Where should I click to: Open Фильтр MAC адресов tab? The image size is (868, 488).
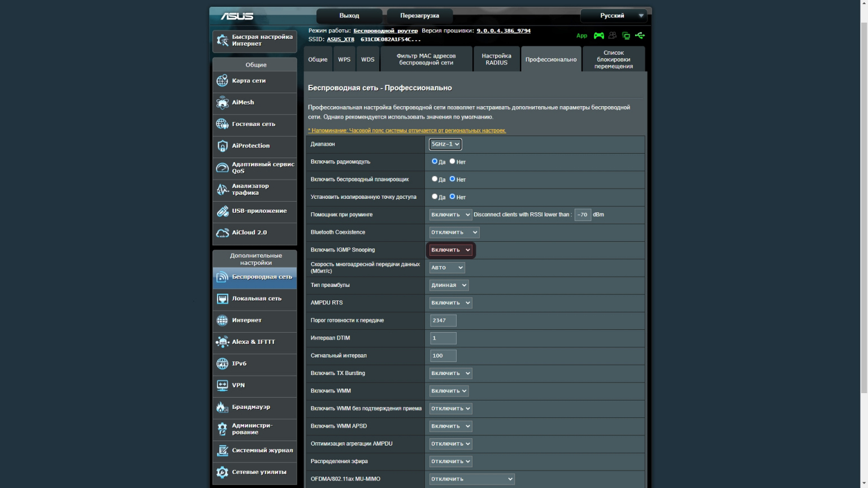click(426, 59)
